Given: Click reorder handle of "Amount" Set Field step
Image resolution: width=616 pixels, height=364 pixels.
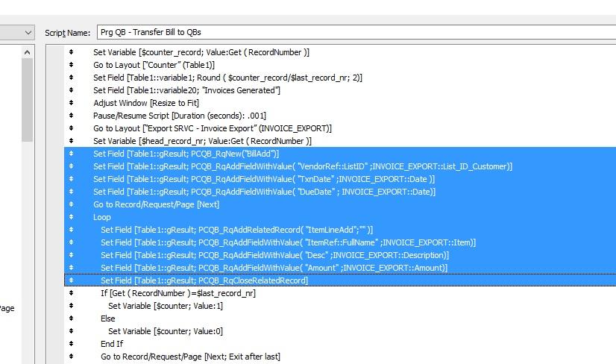Looking at the screenshot, I should (x=71, y=267).
